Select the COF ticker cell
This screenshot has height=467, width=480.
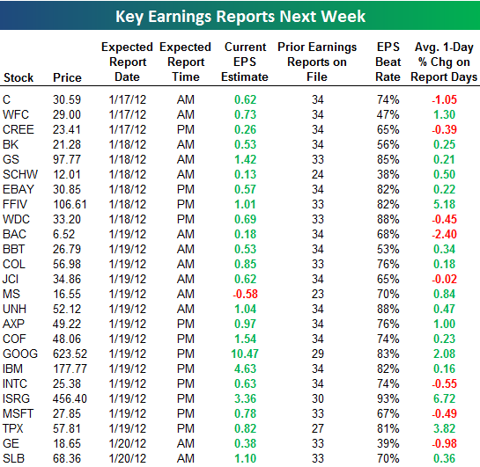pos(14,339)
